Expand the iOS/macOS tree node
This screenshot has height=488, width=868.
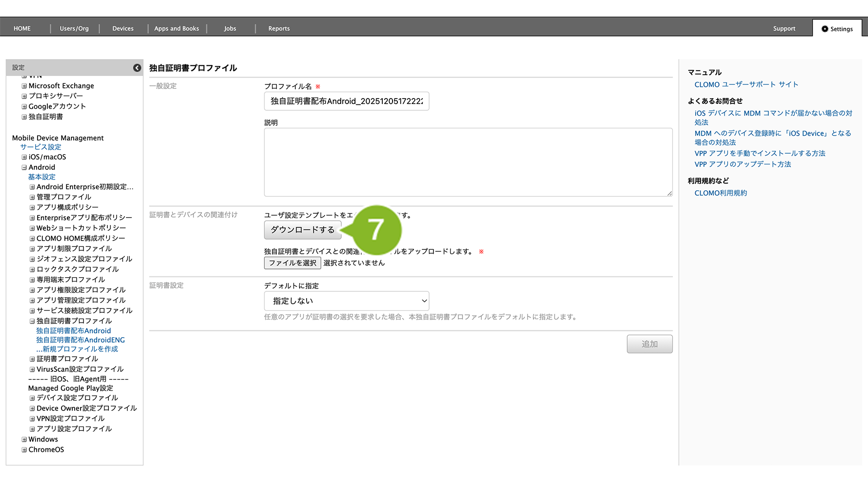[24, 157]
